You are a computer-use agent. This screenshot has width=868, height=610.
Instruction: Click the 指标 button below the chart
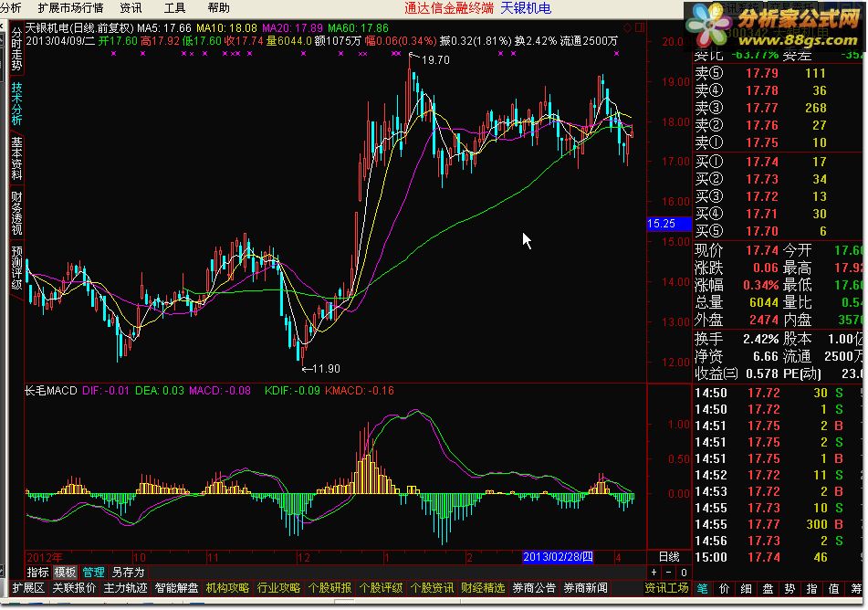(x=37, y=573)
